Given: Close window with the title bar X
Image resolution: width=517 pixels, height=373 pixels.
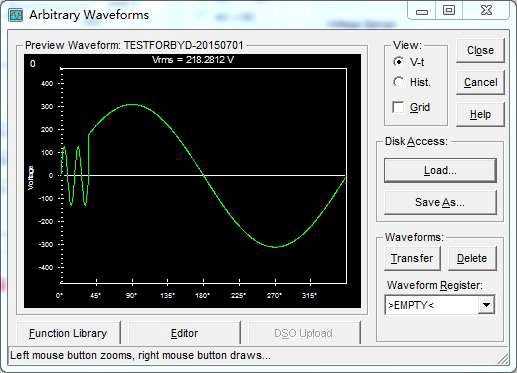Looking at the screenshot, I should [x=486, y=10].
